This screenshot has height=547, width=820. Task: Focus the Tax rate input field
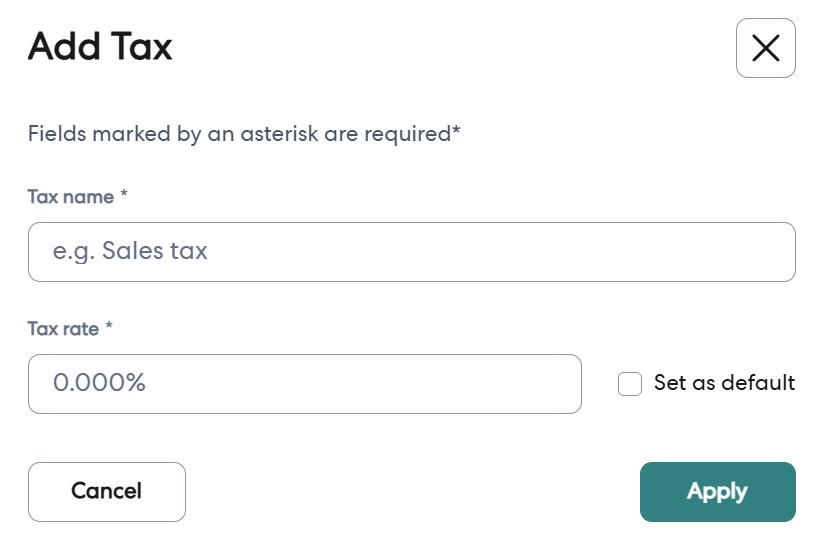(304, 384)
